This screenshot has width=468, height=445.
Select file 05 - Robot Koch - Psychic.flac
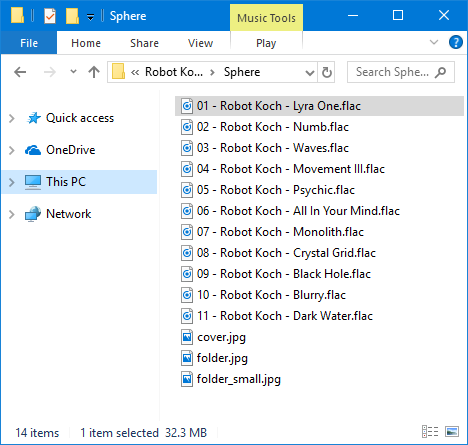(x=276, y=190)
